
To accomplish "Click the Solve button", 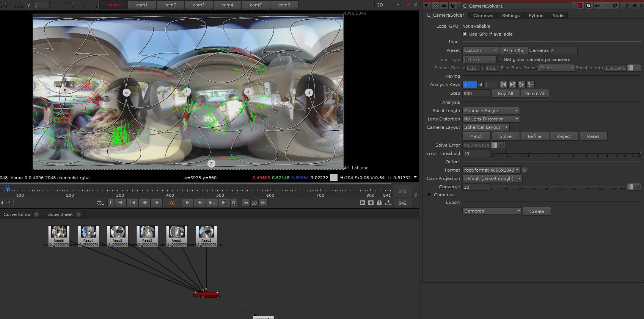I will coord(505,136).
